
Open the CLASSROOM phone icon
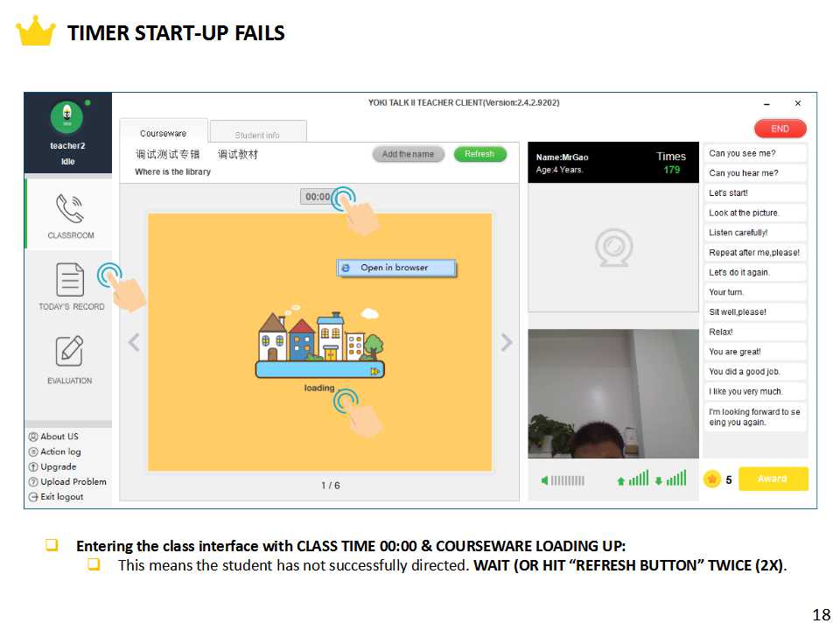[x=70, y=208]
